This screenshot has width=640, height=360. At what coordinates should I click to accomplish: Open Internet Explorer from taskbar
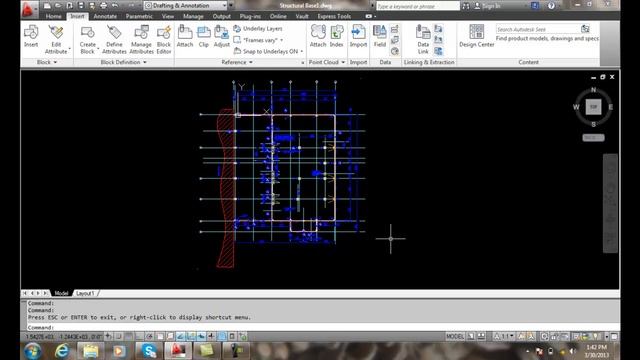61,351
